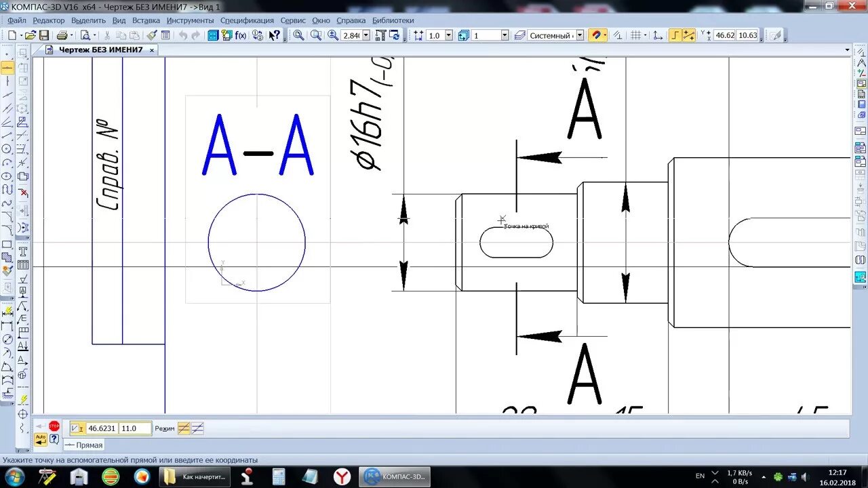The image size is (868, 488).
Task: Toggle the parametric mode icon at toolbar end
Action: tap(776, 35)
